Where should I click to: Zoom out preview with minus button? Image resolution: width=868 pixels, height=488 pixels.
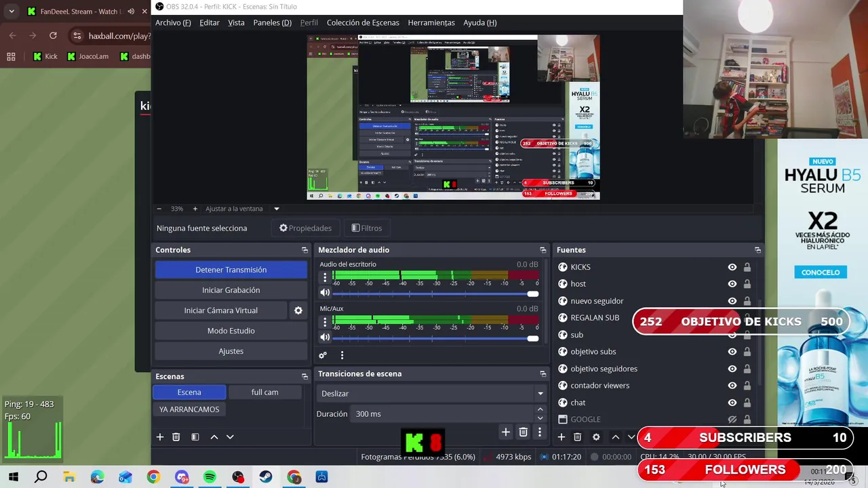pos(159,209)
